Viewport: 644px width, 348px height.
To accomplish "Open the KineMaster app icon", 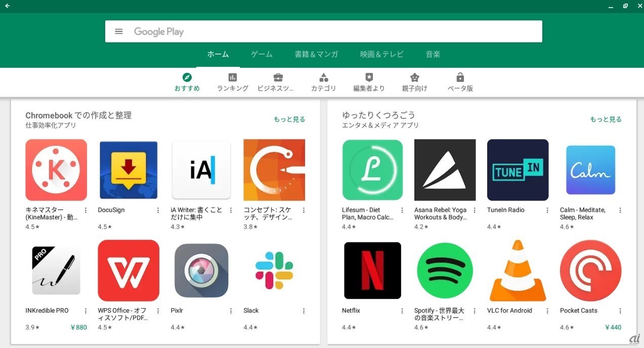I will [56, 170].
